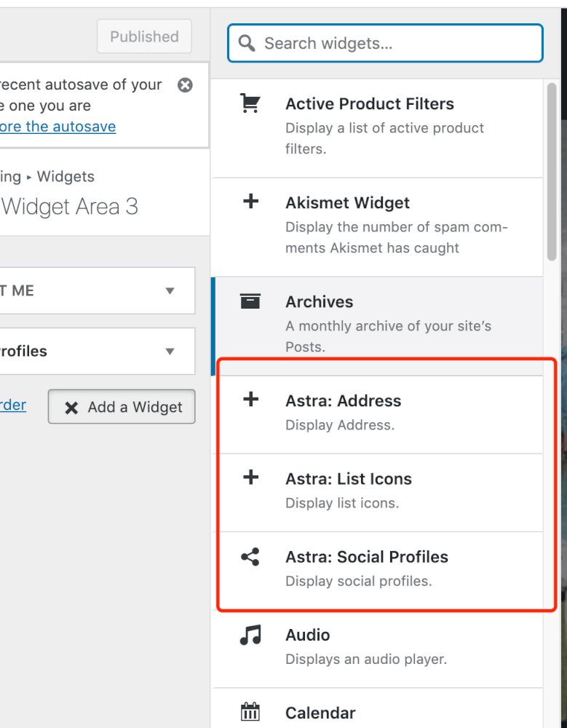
Task: Click the Calendar widget icon
Action: (x=250, y=712)
